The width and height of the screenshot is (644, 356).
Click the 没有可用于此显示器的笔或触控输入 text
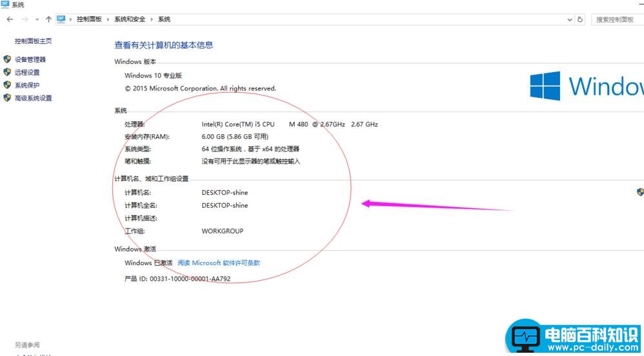coord(251,161)
